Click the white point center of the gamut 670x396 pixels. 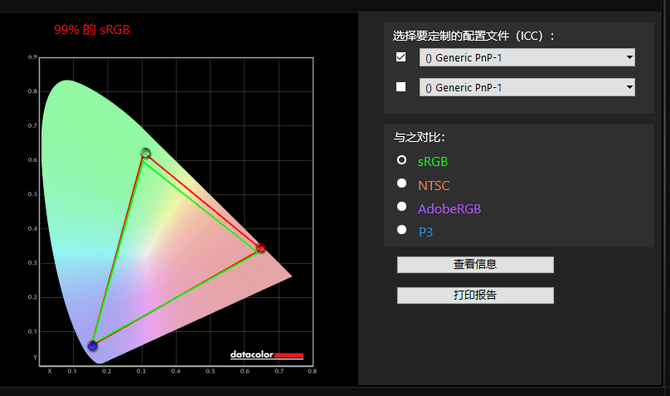coord(145,253)
